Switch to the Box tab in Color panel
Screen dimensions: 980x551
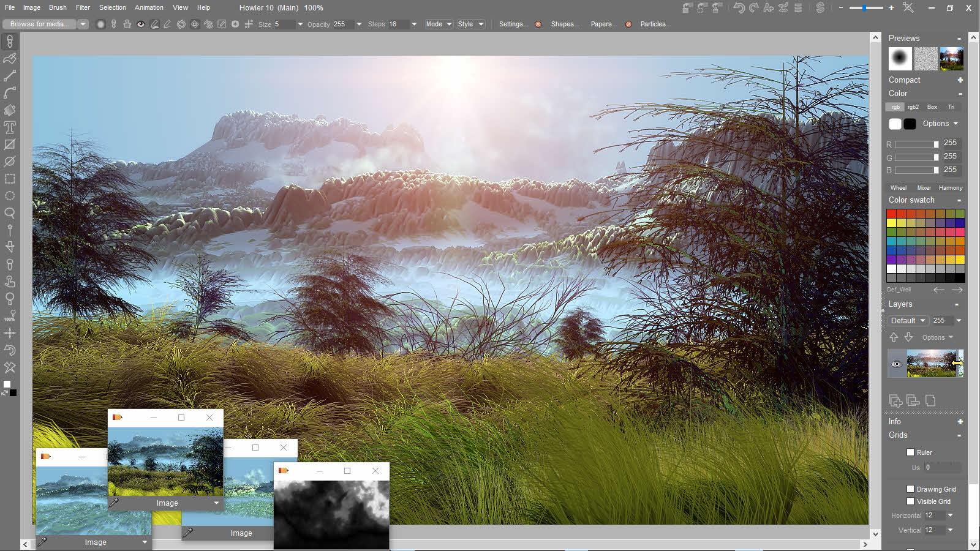tap(932, 107)
